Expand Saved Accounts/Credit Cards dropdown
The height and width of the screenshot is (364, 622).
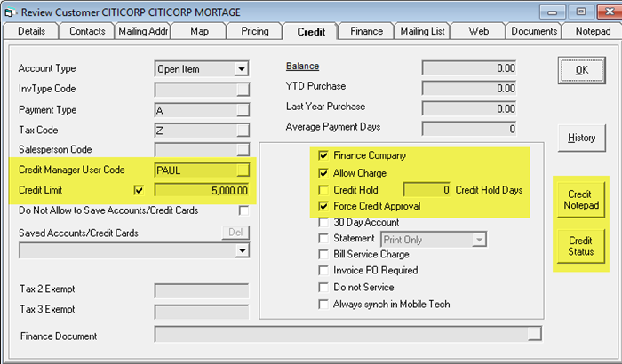click(x=242, y=250)
